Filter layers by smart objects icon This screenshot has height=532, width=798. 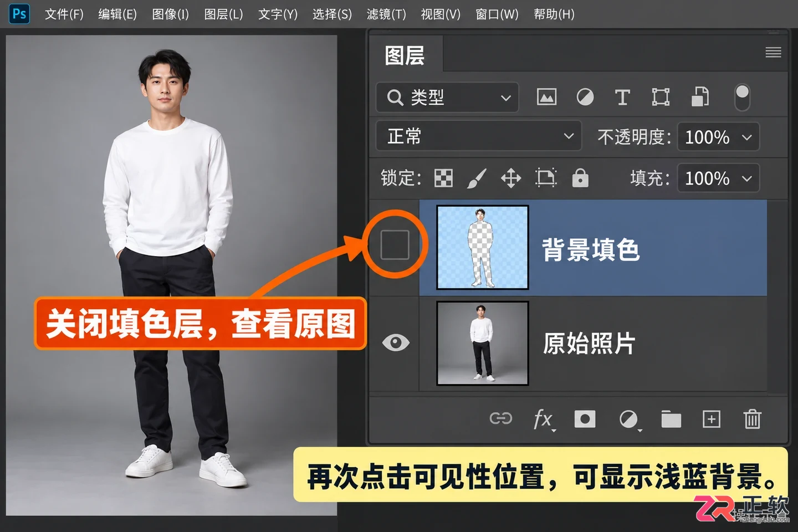700,96
